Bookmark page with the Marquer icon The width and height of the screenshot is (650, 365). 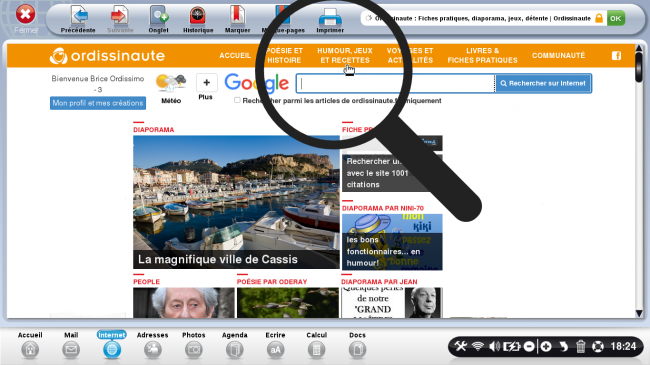237,16
